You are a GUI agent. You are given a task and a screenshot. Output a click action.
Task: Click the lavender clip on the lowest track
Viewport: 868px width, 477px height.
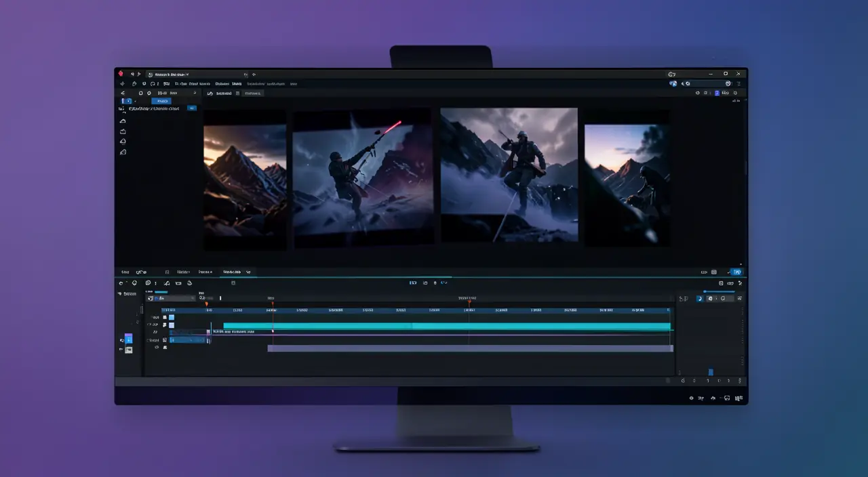tap(470, 348)
